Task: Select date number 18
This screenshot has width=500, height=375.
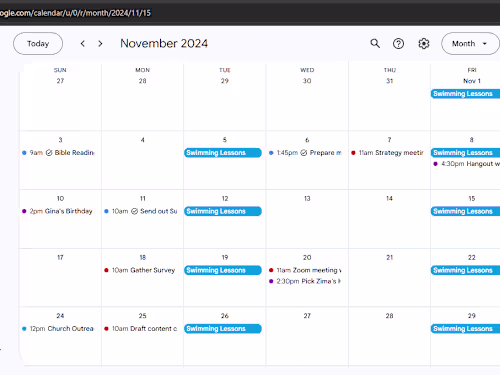Action: point(143,258)
